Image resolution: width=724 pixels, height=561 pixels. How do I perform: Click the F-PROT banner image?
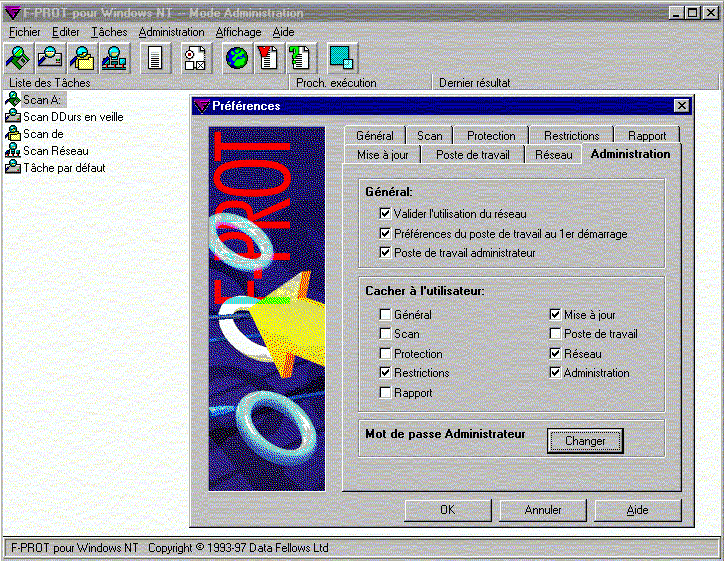coord(267,308)
